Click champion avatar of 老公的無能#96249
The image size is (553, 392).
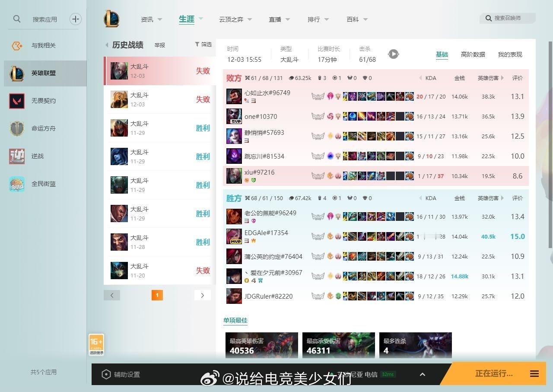(x=234, y=217)
